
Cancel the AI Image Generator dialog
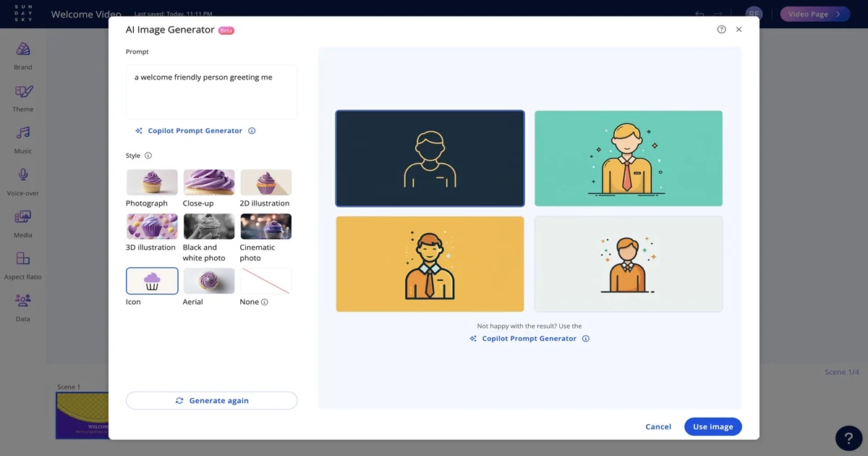[x=658, y=426]
